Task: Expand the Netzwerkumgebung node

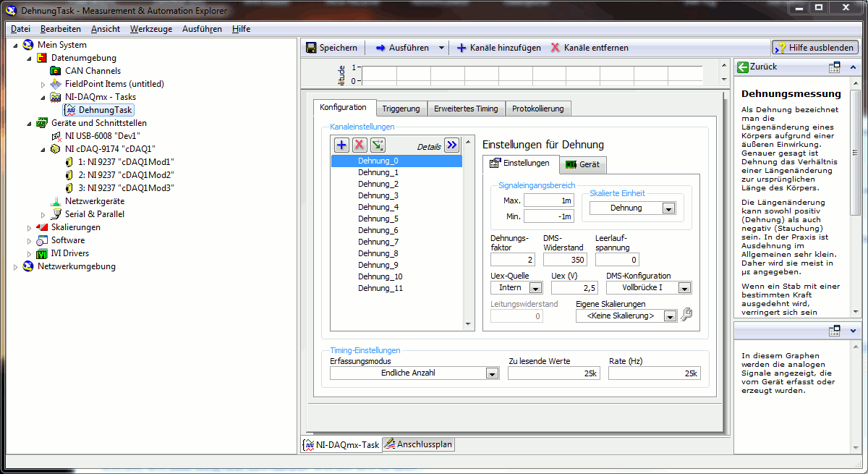Action: [16, 267]
